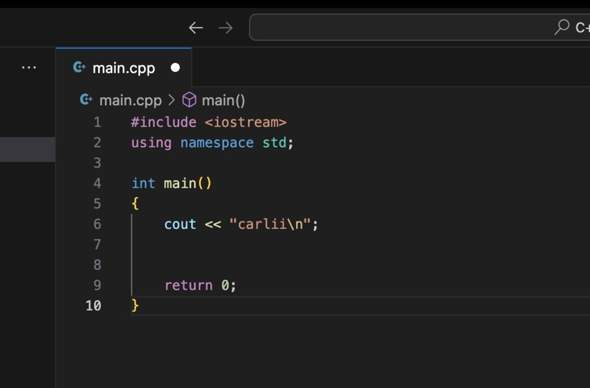The height and width of the screenshot is (388, 590).
Task: Click line number 2 in gutter
Action: tap(97, 143)
